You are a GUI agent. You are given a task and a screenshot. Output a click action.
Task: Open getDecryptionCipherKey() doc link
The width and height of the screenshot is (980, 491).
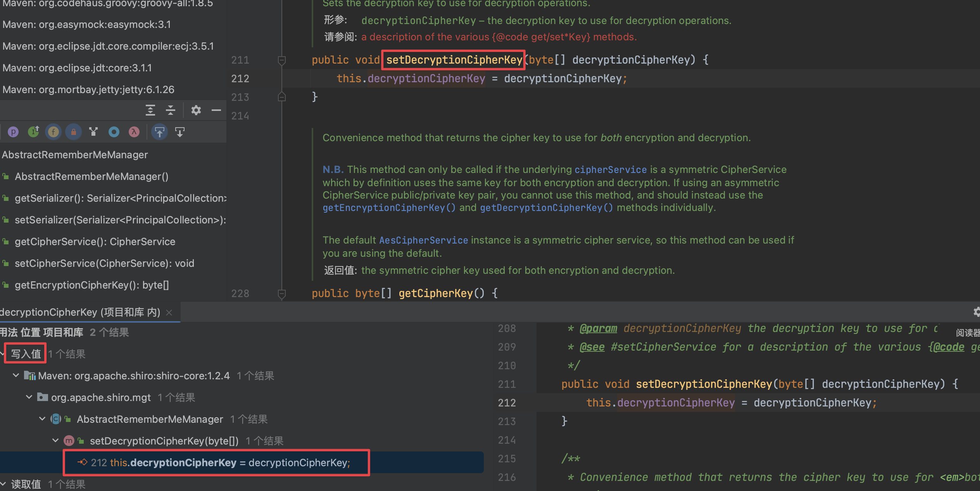(x=546, y=207)
